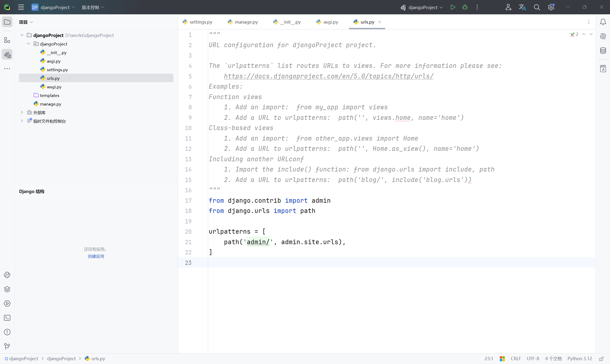Click the read-only lock icon in status bar
The width and height of the screenshot is (610, 364).
[601, 359]
